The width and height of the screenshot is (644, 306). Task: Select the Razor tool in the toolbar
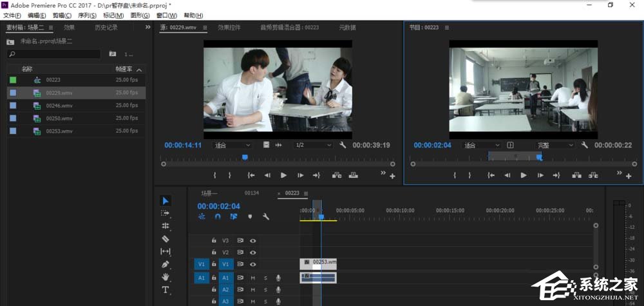[x=166, y=238]
